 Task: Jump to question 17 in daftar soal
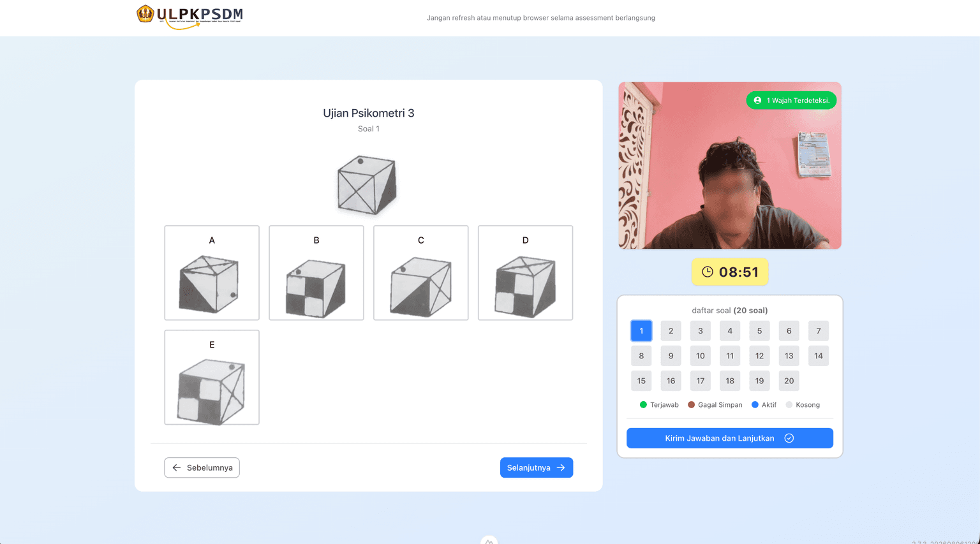(x=701, y=381)
